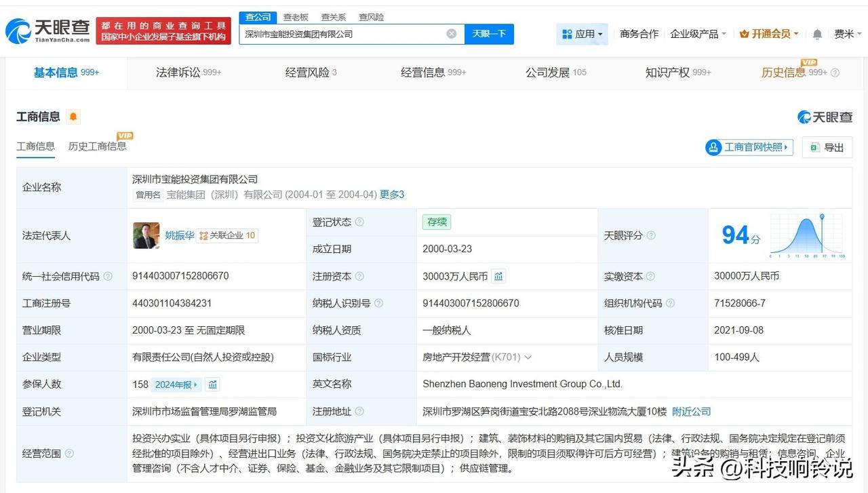Viewport: 868px width, 493px height.
Task: Open the 公司发展 tab
Action: click(x=556, y=73)
